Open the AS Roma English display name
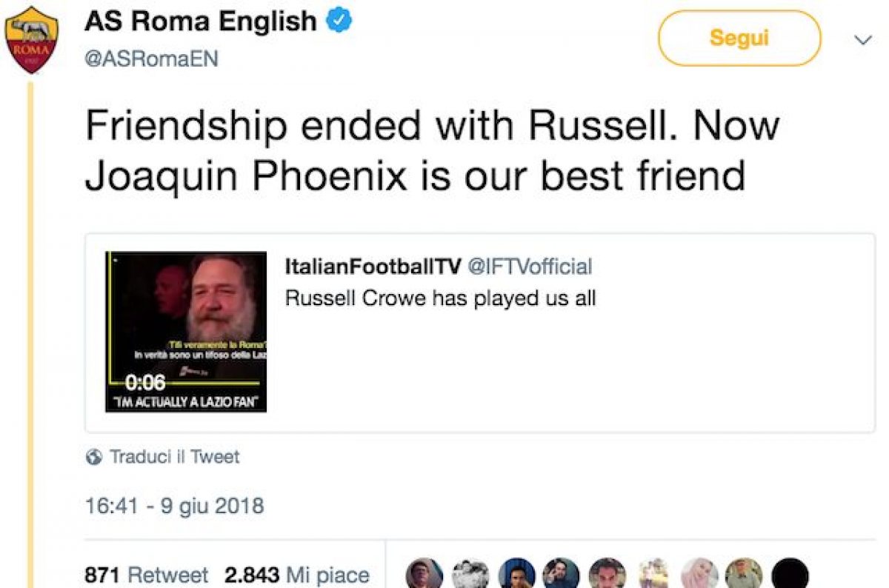The height and width of the screenshot is (588, 889). 201,21
